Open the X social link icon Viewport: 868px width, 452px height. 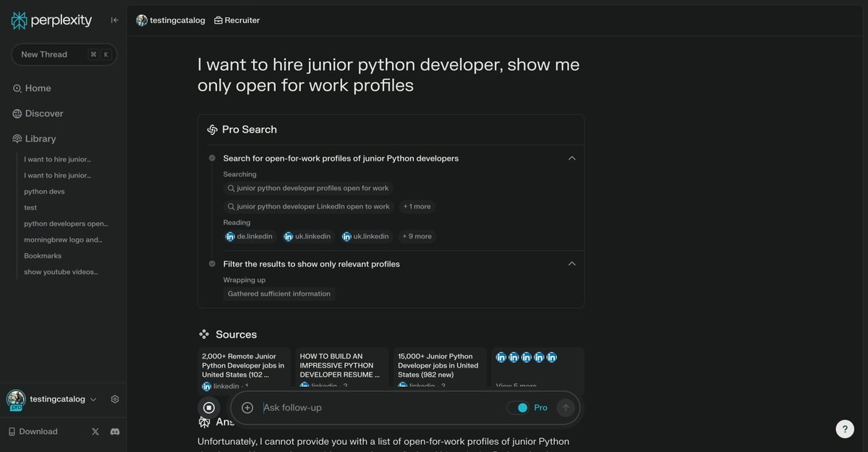coord(95,432)
